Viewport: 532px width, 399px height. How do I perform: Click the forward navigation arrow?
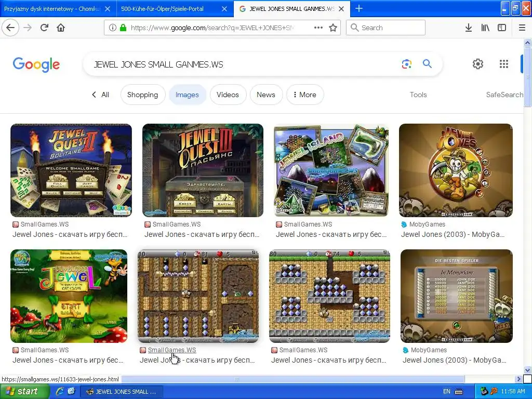coord(28,28)
